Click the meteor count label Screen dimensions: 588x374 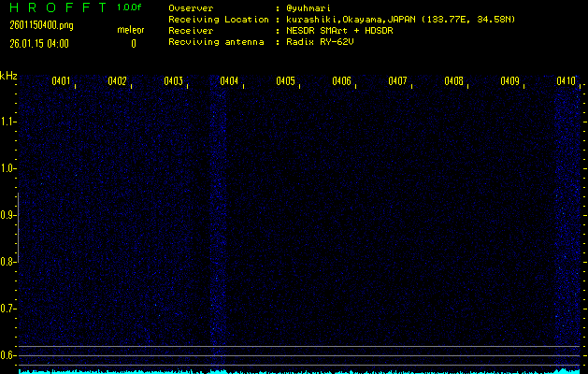coord(131,30)
